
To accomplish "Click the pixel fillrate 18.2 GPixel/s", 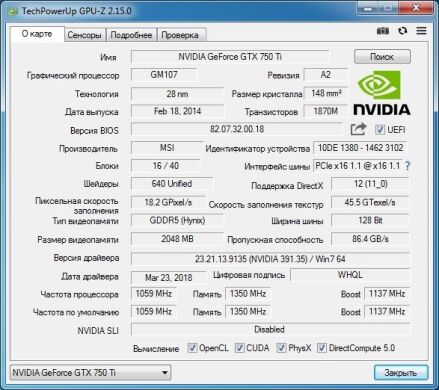I will (168, 202).
